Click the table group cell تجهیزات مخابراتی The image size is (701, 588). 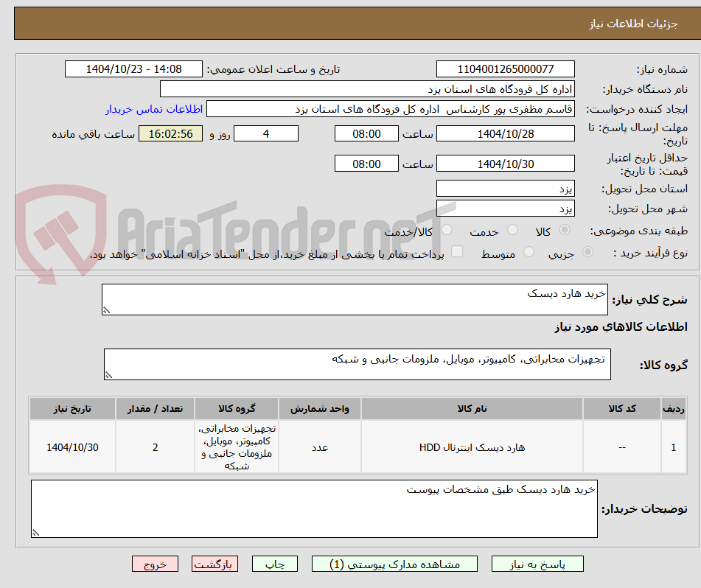(x=237, y=447)
